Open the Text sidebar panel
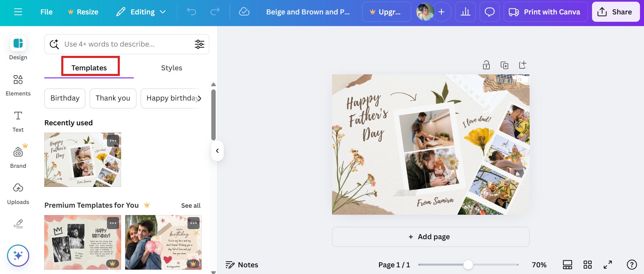 point(18,121)
